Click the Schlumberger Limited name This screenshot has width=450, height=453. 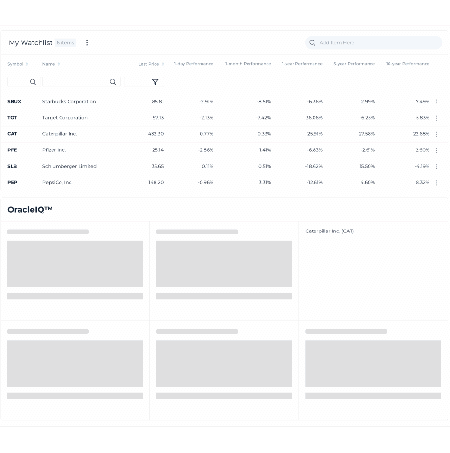pos(69,166)
